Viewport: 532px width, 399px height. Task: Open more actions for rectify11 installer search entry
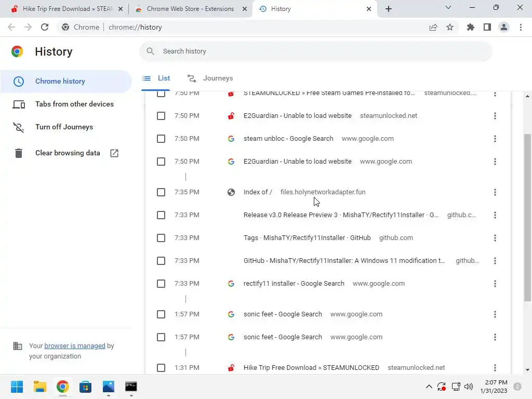pyautogui.click(x=495, y=284)
